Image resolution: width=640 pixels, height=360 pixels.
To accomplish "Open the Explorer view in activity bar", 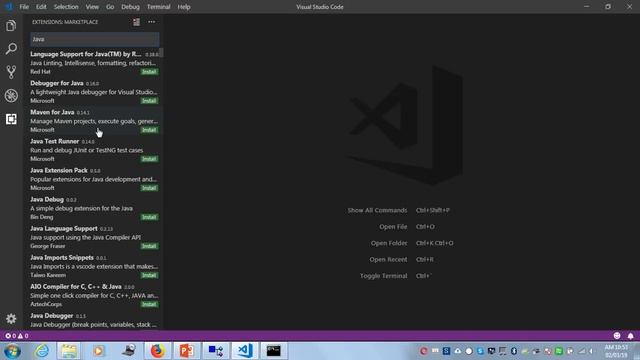I will [11, 26].
